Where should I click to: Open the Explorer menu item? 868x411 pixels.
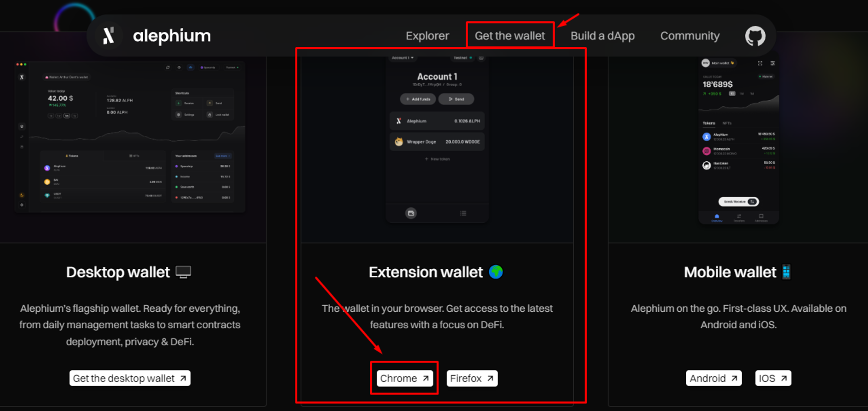pos(427,36)
